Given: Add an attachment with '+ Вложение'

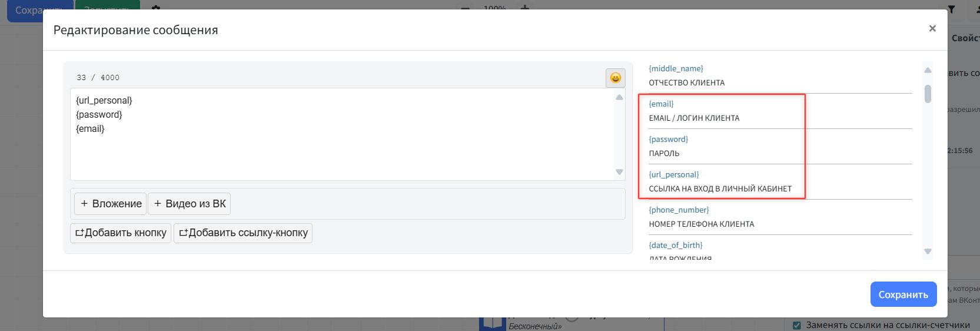Looking at the screenshot, I should [x=111, y=204].
